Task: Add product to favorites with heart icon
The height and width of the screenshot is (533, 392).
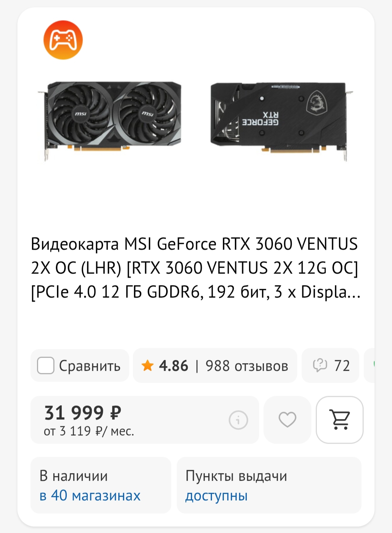Action: 287,420
